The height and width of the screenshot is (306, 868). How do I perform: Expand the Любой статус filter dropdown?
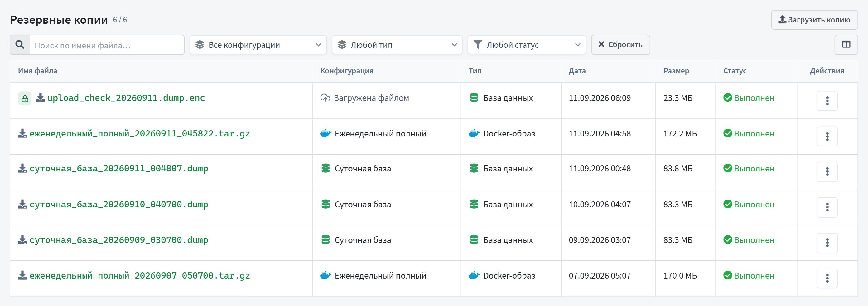[x=527, y=45]
